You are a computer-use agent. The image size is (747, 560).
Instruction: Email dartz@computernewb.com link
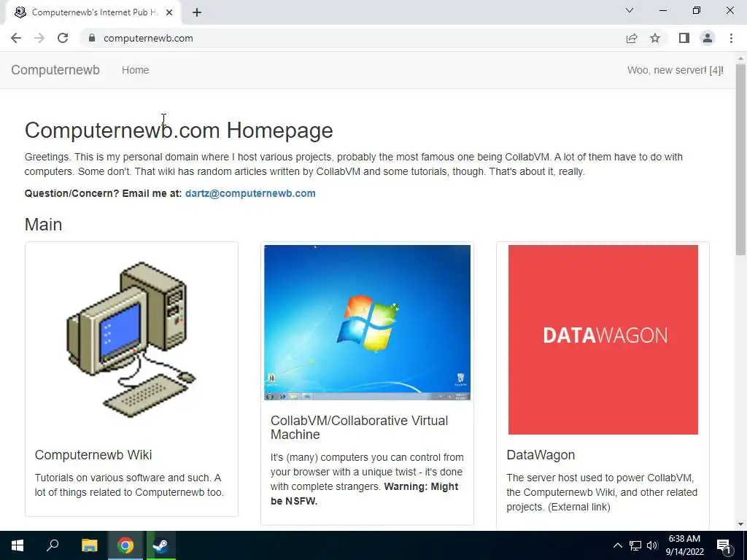250,193
